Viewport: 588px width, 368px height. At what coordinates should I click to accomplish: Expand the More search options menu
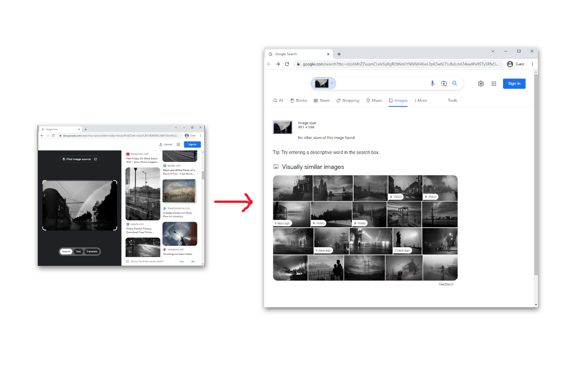pos(420,100)
